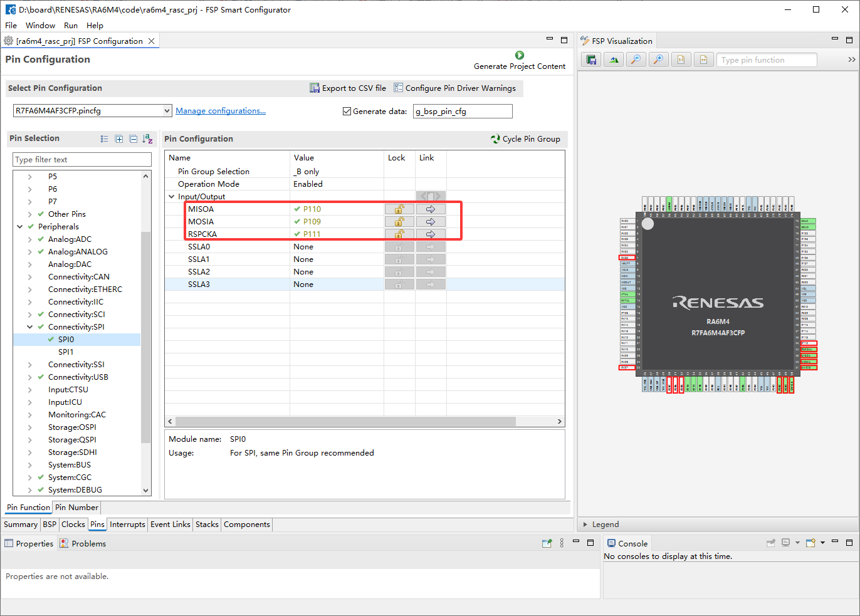Expand the Connectivity:SCI node
The height and width of the screenshot is (616, 860).
click(30, 314)
